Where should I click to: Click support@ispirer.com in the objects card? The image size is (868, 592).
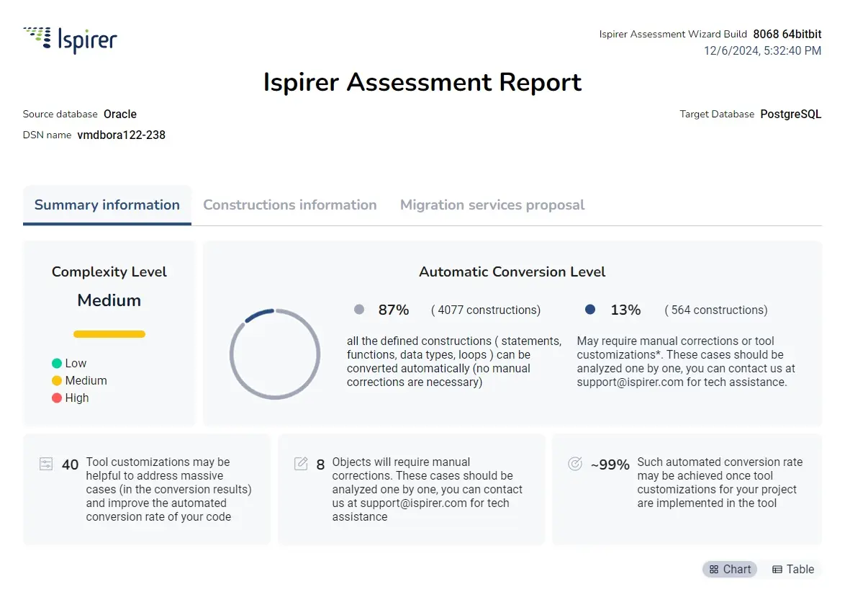415,503
